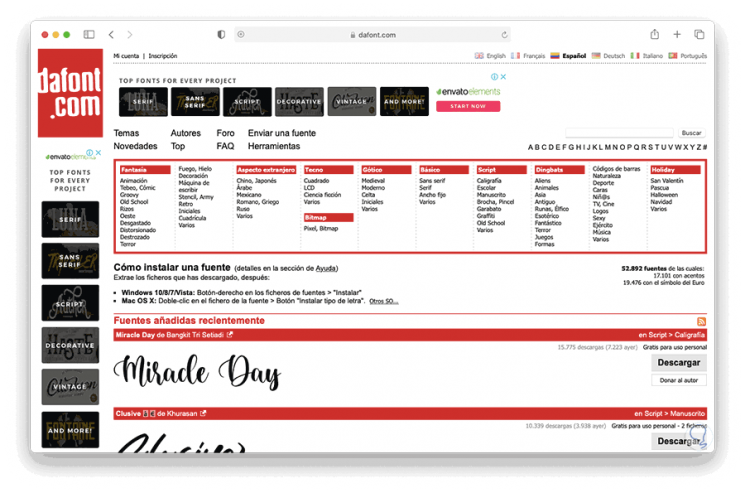Open Mi cuenta link

coord(126,56)
